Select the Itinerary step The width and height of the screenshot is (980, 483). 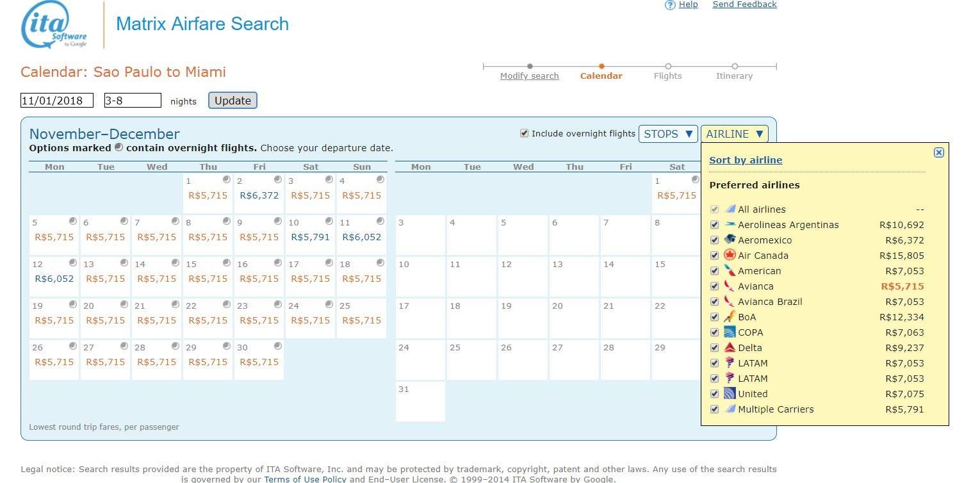tap(735, 76)
